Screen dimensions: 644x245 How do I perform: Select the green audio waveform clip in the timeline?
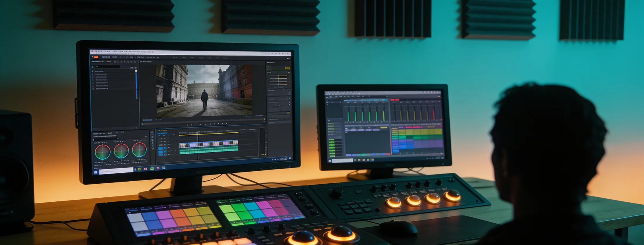pos(209,150)
